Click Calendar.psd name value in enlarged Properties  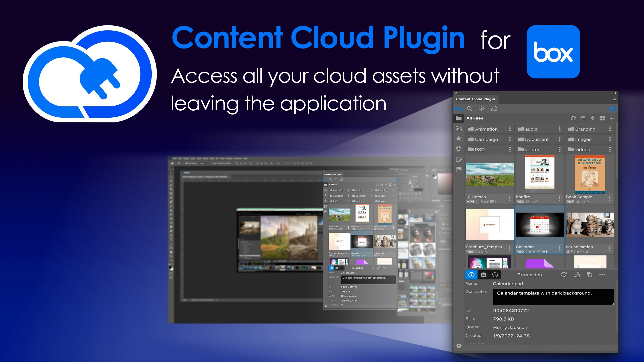(508, 284)
